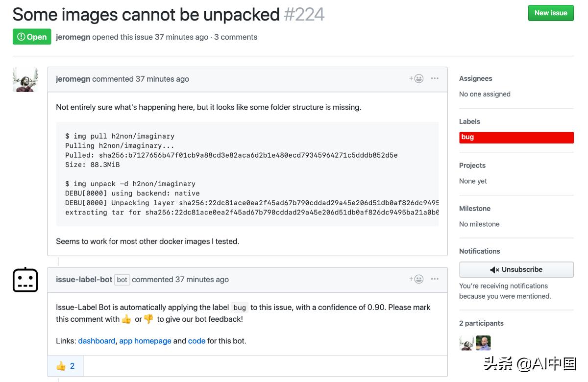
Task: Click second participant avatar thumbnail
Action: click(483, 343)
